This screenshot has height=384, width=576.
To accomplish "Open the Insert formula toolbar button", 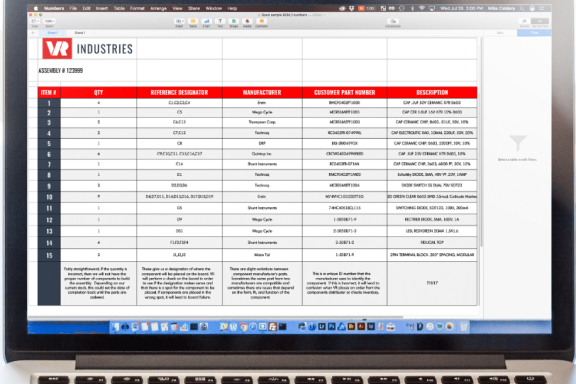I will click(179, 21).
